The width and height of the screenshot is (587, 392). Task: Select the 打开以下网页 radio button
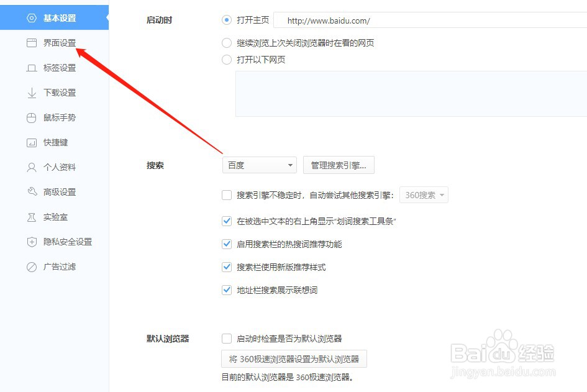tap(227, 60)
